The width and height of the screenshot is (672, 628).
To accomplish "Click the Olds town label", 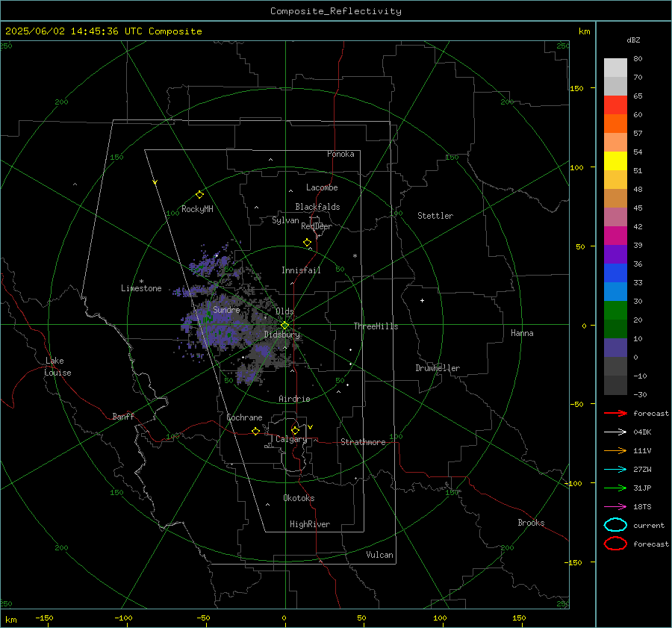I will coord(284,311).
